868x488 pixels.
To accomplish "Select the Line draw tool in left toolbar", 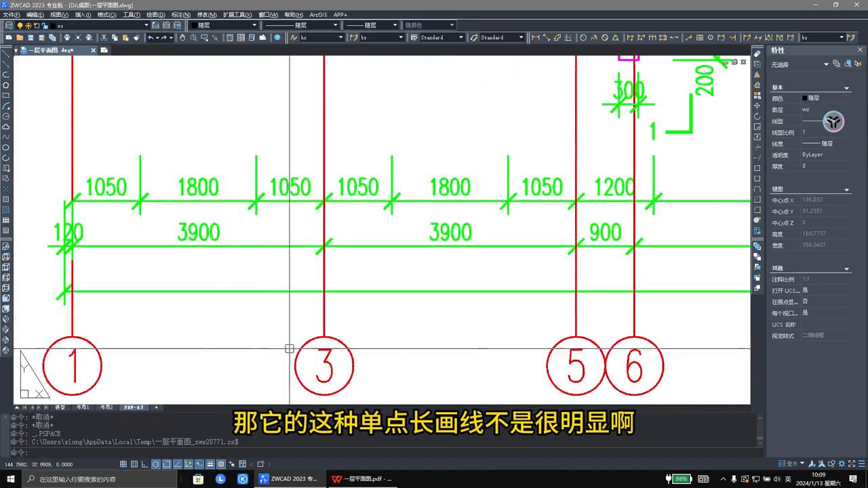I will coord(6,54).
